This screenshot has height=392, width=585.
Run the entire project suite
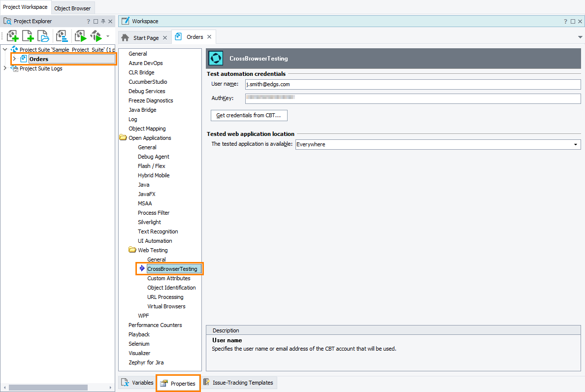pyautogui.click(x=96, y=36)
